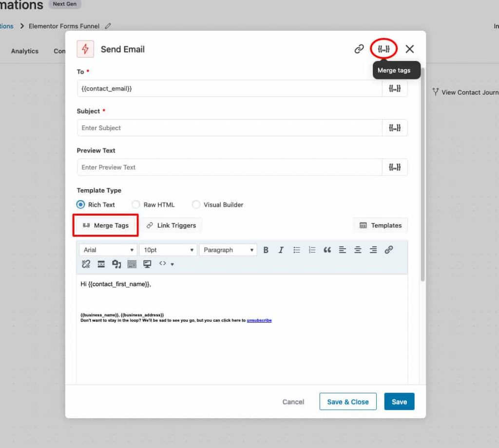Screen dimensions: 499x448
Task: Open the Templates panel
Action: point(380,225)
